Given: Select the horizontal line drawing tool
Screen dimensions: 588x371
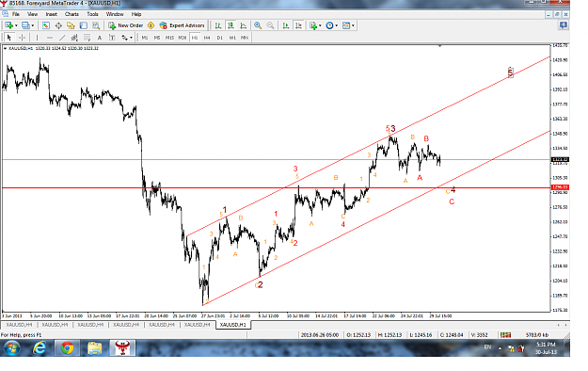Looking at the screenshot, I should [50, 38].
